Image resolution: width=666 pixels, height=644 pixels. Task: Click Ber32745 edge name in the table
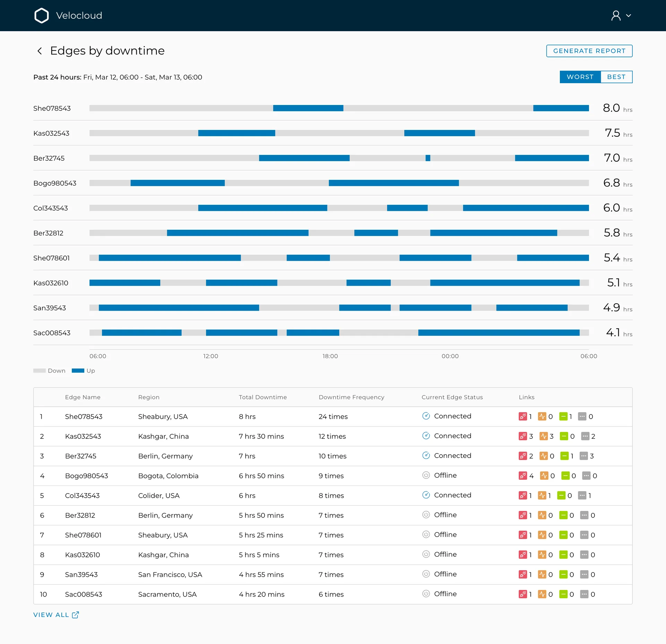pos(80,456)
